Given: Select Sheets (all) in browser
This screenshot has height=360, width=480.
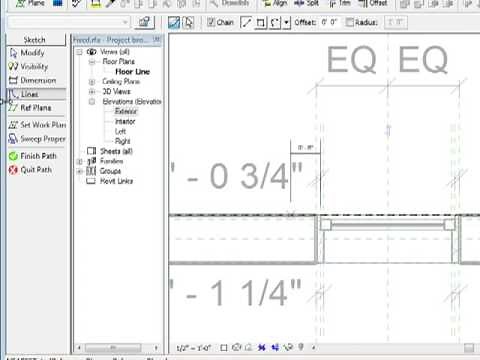Looking at the screenshot, I should pyautogui.click(x=116, y=151).
